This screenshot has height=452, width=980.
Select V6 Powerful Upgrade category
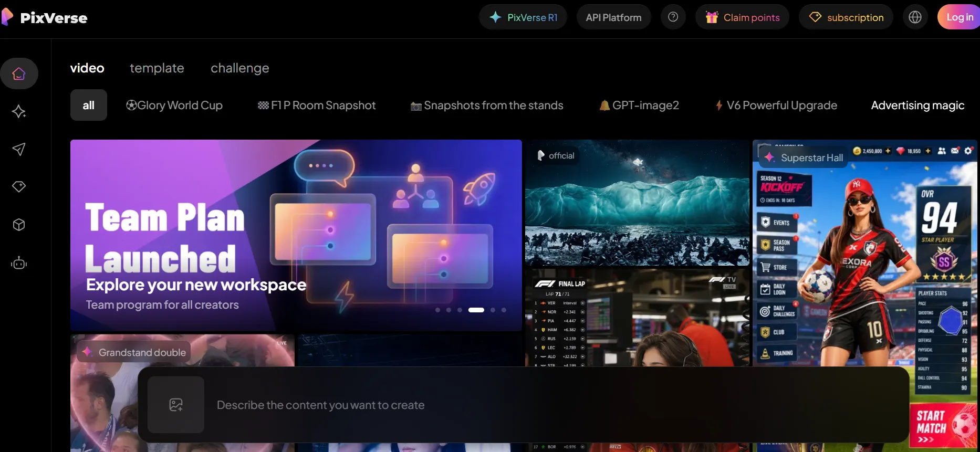tap(776, 105)
